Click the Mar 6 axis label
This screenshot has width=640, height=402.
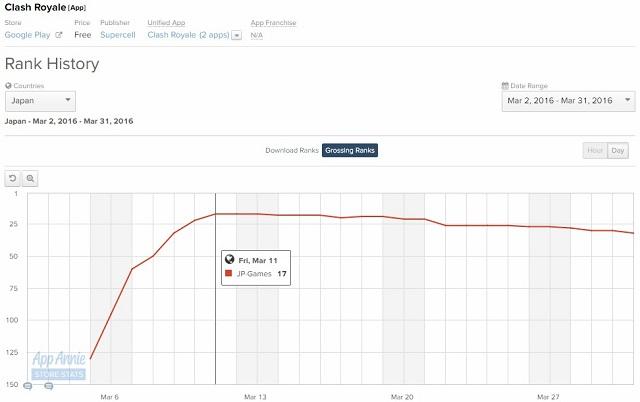point(109,397)
